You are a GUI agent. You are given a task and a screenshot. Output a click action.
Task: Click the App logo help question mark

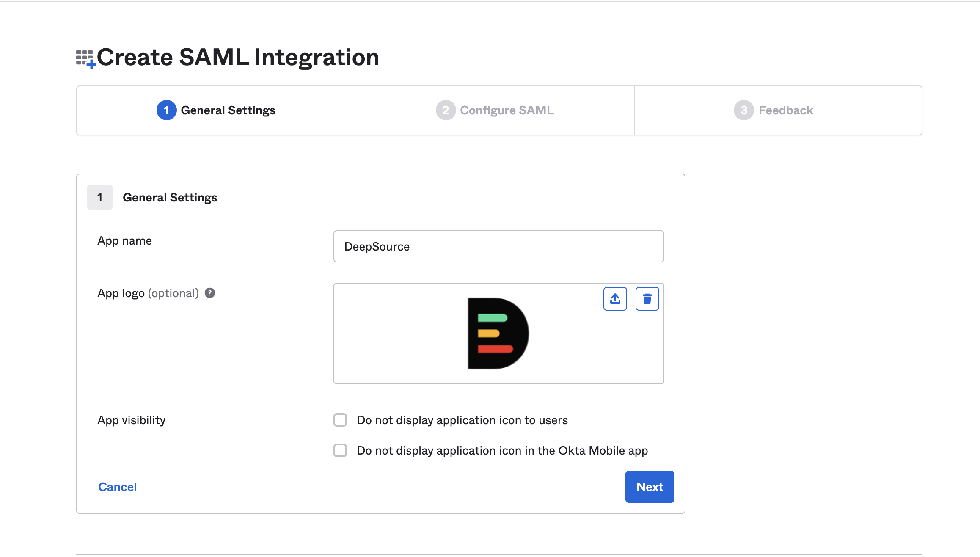(210, 293)
